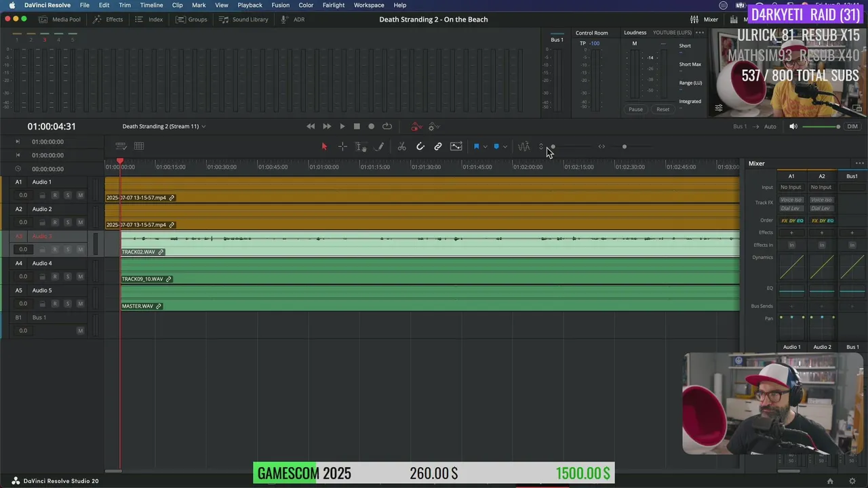Toggle the Mixer panel button
The height and width of the screenshot is (488, 868).
click(705, 19)
